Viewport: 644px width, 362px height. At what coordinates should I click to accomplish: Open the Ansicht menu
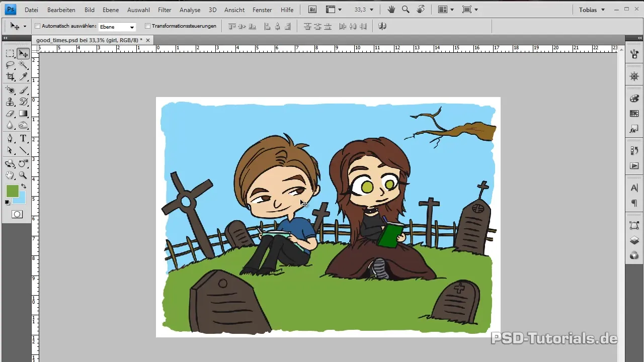234,10
